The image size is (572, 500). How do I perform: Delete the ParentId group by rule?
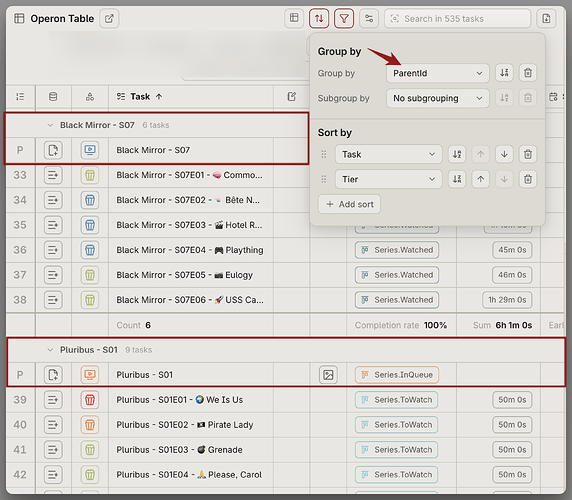pos(527,73)
